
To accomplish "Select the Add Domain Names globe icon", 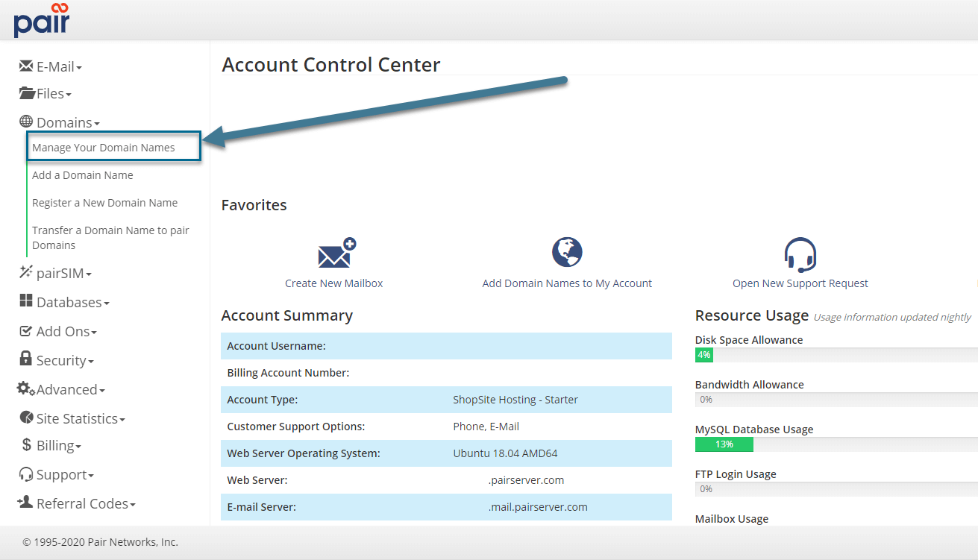I will pyautogui.click(x=567, y=251).
